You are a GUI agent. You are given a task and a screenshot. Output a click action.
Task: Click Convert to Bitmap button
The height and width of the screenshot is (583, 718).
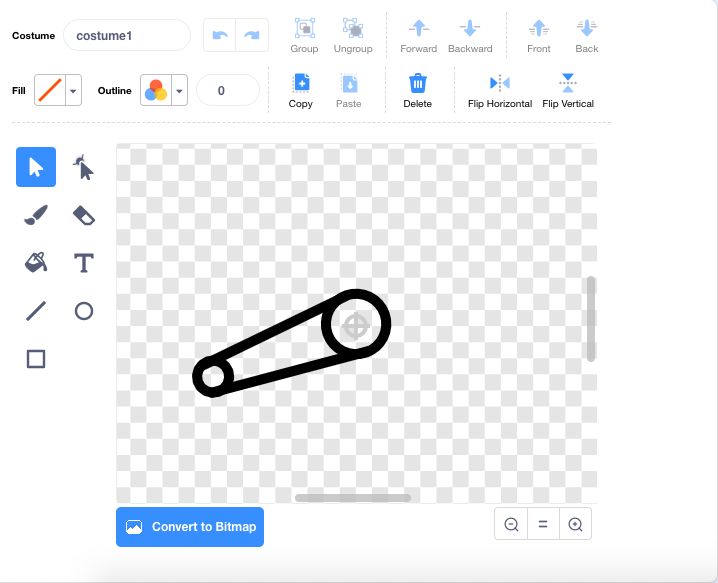point(190,527)
